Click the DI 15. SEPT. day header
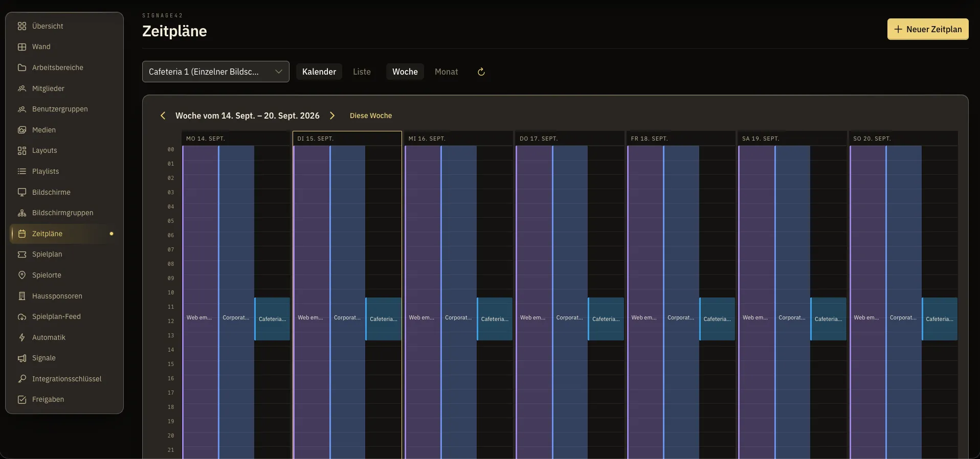Image resolution: width=980 pixels, height=459 pixels. (x=347, y=139)
